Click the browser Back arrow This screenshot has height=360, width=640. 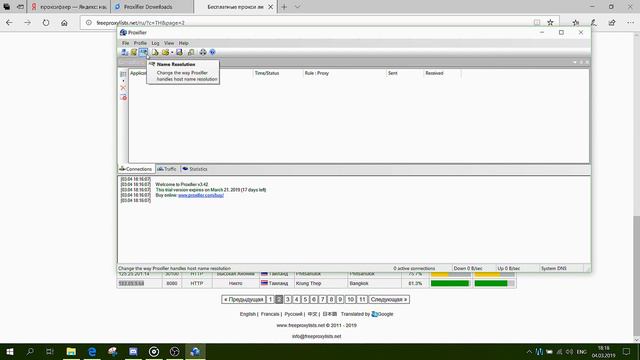pos(9,23)
